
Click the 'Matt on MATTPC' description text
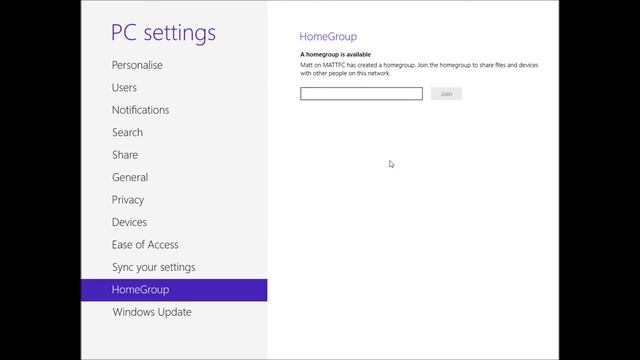tap(419, 69)
